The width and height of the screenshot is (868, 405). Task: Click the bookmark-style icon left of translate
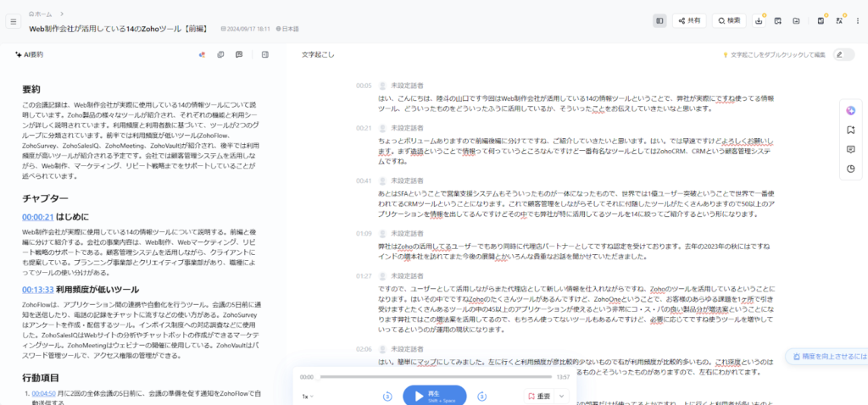pyautogui.click(x=821, y=21)
